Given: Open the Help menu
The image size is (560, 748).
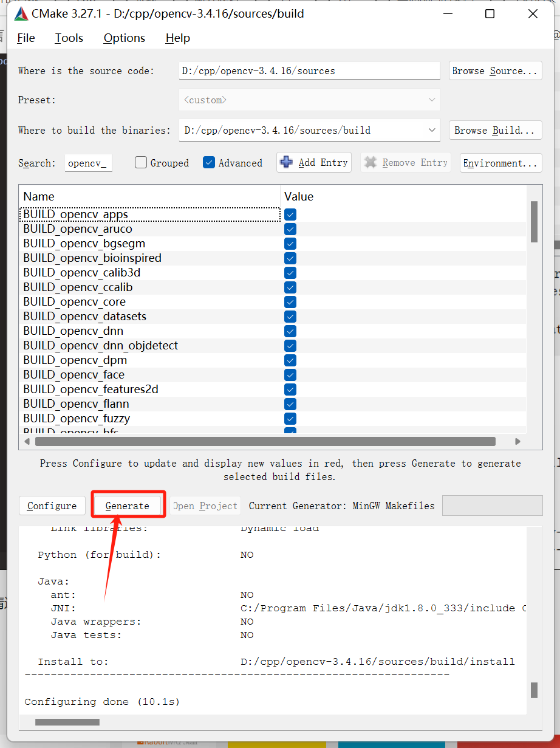Looking at the screenshot, I should point(178,38).
